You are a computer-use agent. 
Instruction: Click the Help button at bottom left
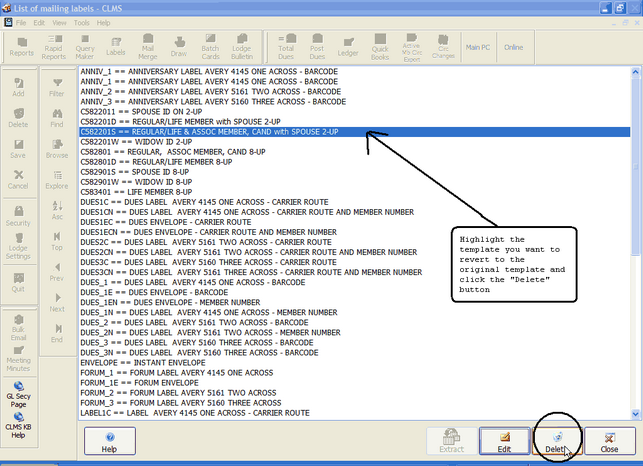(109, 441)
